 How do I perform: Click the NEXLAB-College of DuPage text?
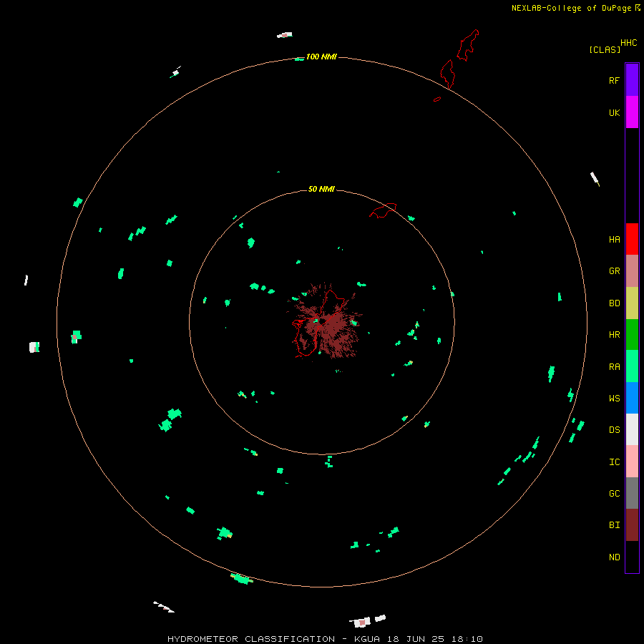coord(572,8)
